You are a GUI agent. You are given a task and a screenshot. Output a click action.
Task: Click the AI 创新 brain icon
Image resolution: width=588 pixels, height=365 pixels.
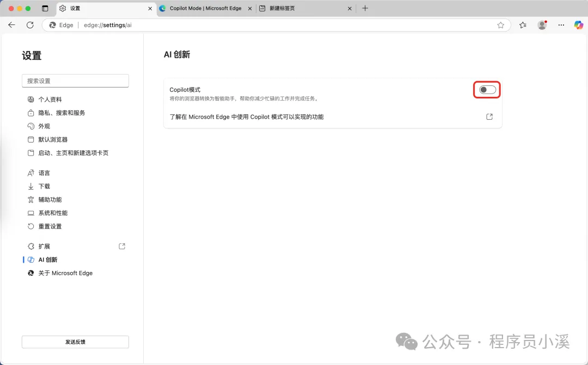click(x=30, y=259)
